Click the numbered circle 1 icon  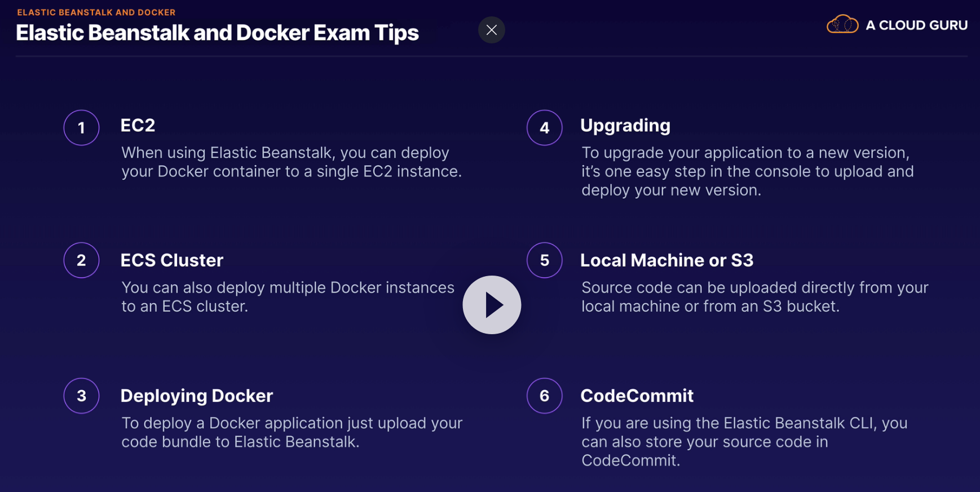[81, 127]
